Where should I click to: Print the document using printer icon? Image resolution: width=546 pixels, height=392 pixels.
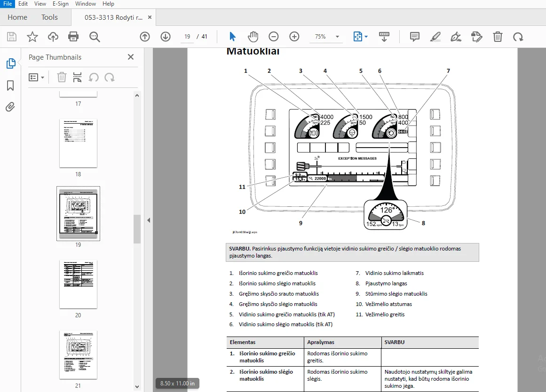(73, 37)
